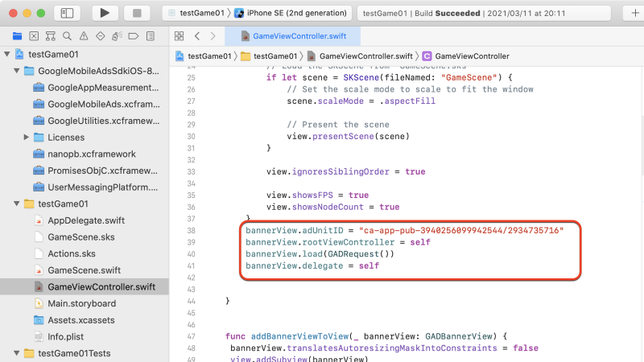This screenshot has width=644, height=362.
Task: Select testGame01Tests group
Action: pos(74,353)
